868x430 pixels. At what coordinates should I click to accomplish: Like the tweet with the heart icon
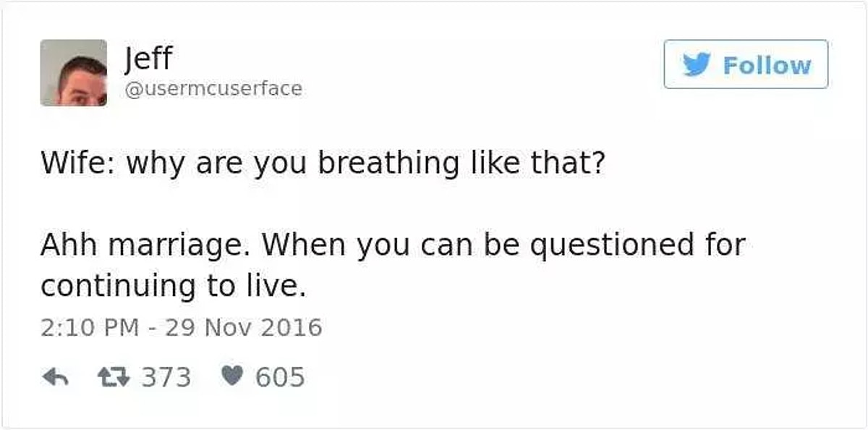click(x=231, y=377)
